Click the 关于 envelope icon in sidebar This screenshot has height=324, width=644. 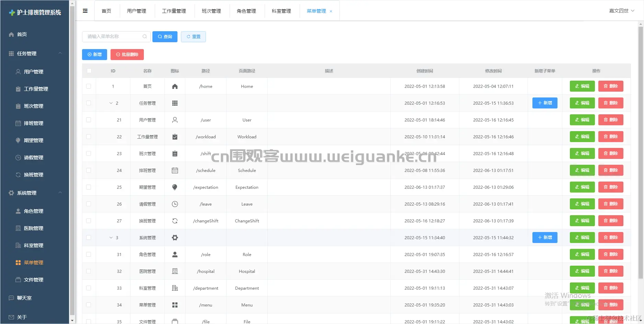(x=11, y=317)
